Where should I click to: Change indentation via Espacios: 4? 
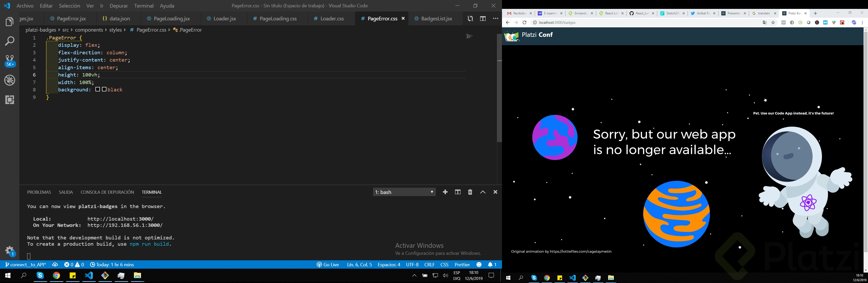[389, 264]
